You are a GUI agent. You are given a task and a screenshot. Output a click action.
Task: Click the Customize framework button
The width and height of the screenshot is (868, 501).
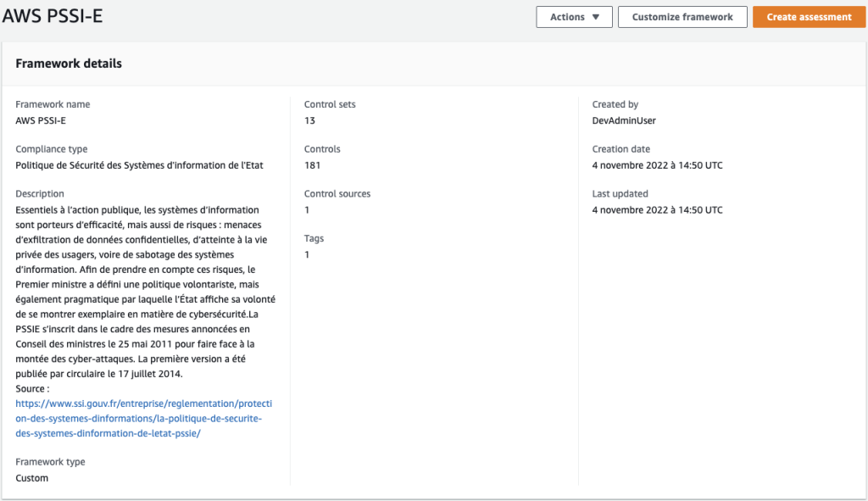(682, 17)
